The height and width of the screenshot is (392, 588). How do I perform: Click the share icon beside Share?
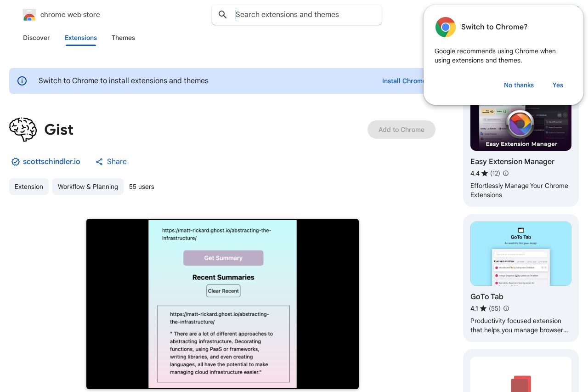[x=99, y=162]
